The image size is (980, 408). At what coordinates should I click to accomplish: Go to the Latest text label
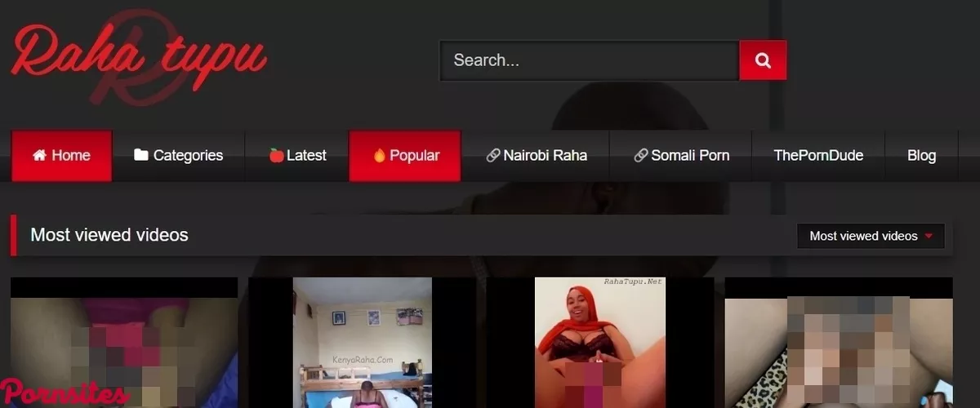point(306,155)
